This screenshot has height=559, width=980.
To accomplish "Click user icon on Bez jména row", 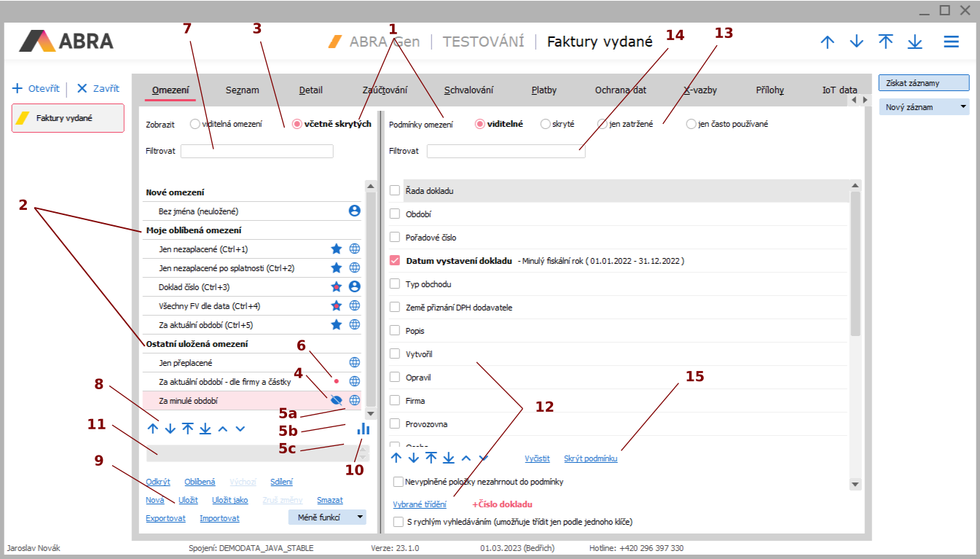I will point(354,211).
